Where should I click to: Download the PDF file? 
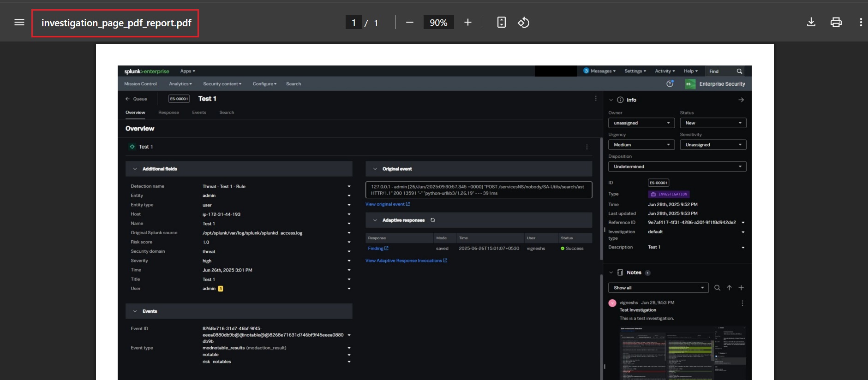tap(811, 22)
